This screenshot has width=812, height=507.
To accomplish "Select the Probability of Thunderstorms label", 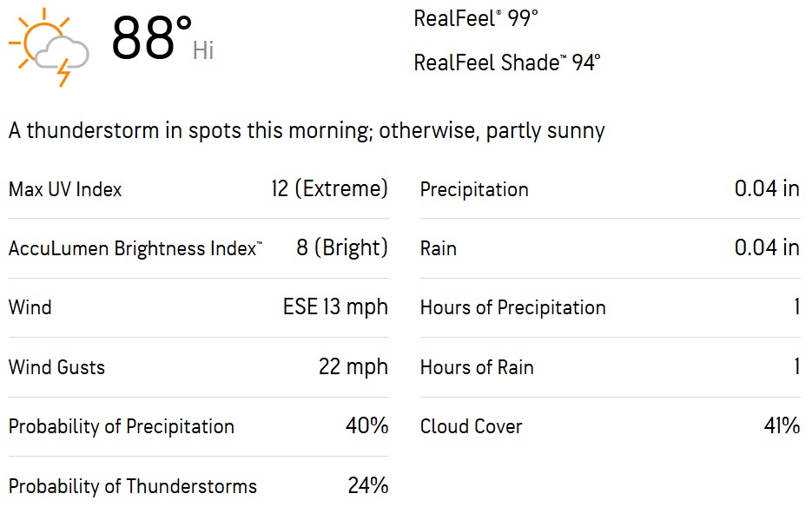I will pos(133,486).
